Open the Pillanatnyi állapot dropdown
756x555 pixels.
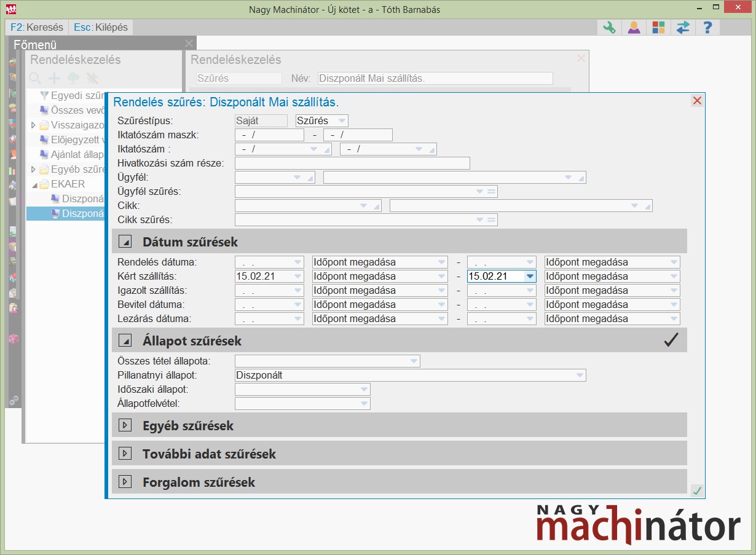(x=579, y=376)
